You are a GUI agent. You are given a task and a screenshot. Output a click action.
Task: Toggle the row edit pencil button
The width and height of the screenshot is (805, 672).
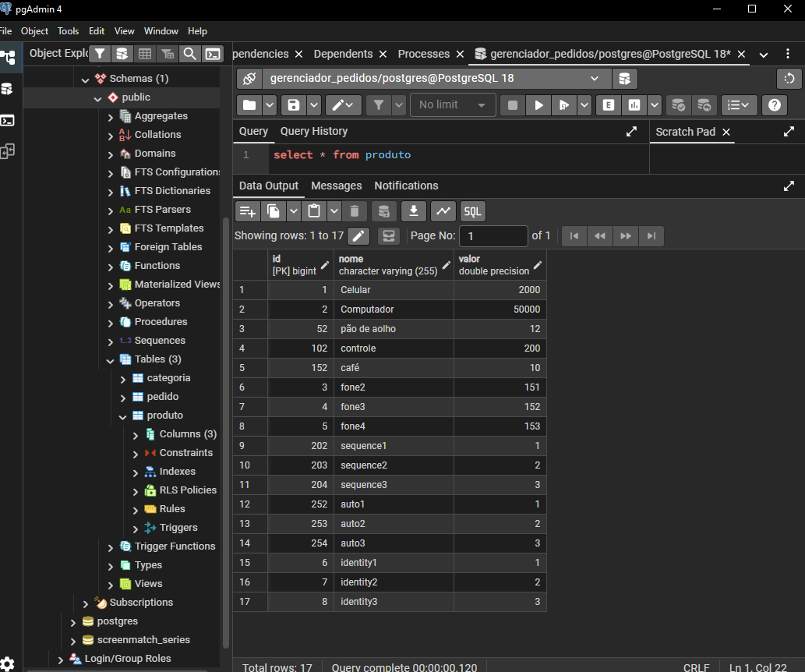coord(358,236)
